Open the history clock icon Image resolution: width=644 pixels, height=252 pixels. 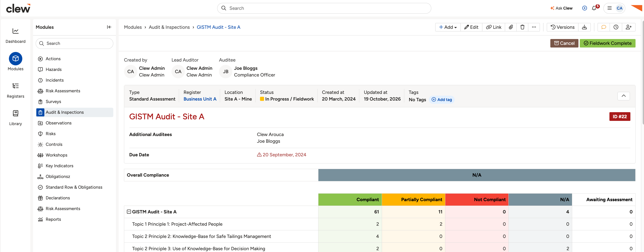616,27
